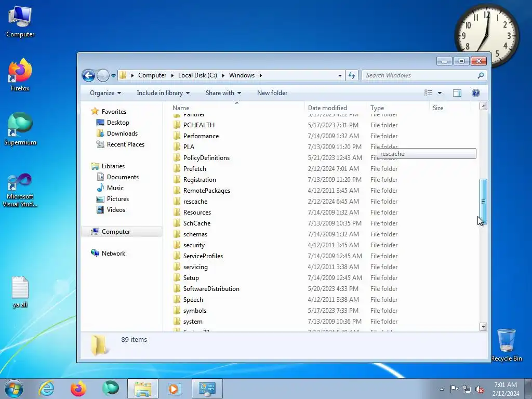
Task: Select the PolicyDefinitions folder
Action: click(x=206, y=158)
